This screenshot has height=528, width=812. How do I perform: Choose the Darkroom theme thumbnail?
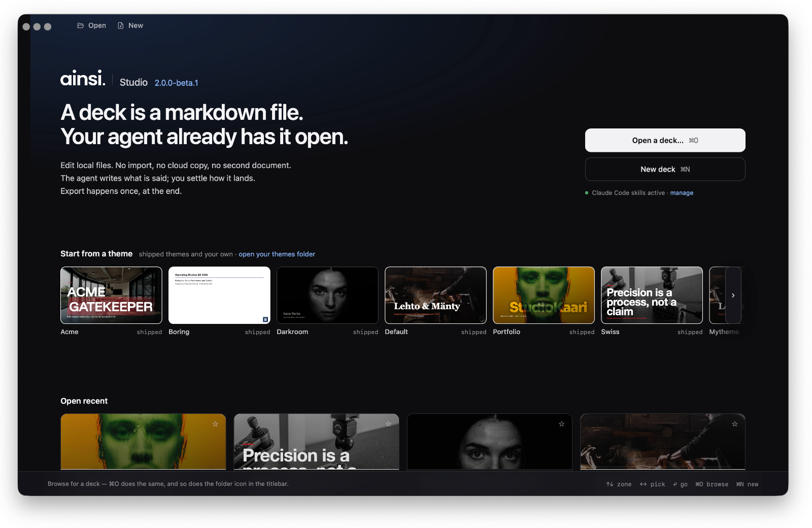coord(327,295)
